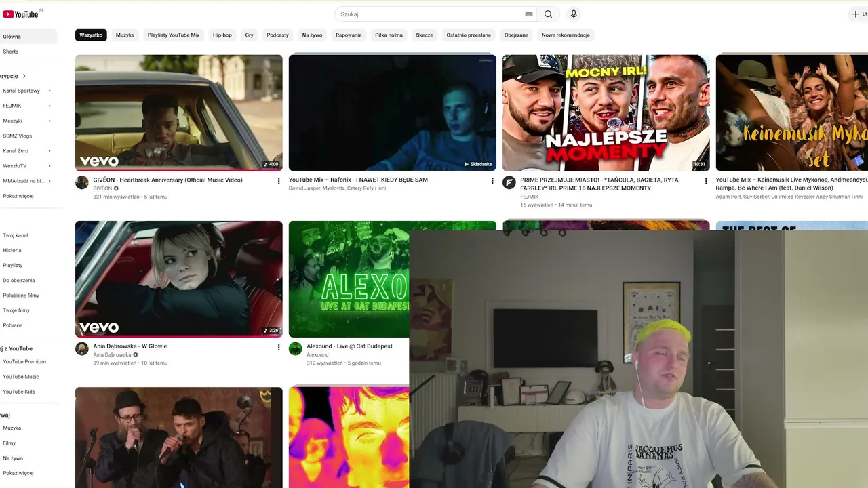Open the on-screen keyboard icon in search

(x=529, y=14)
